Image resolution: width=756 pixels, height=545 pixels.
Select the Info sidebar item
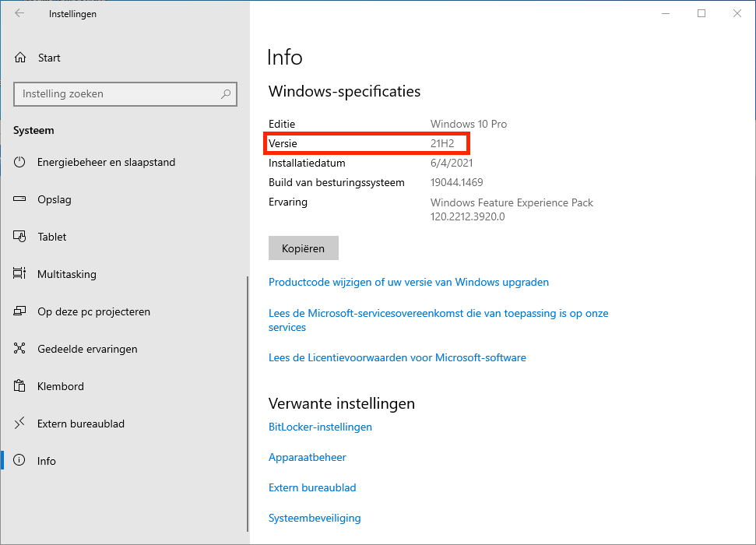pos(47,461)
